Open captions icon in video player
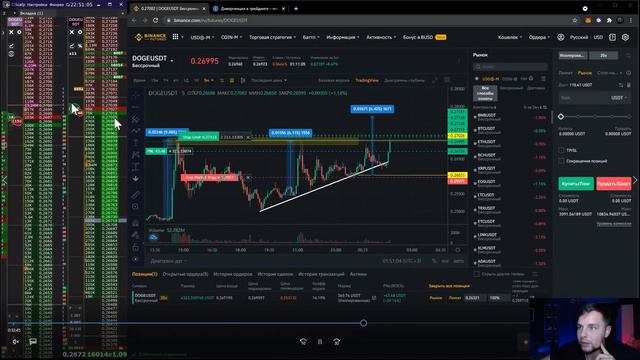Viewport: 640px width, 360px height. tap(33, 342)
